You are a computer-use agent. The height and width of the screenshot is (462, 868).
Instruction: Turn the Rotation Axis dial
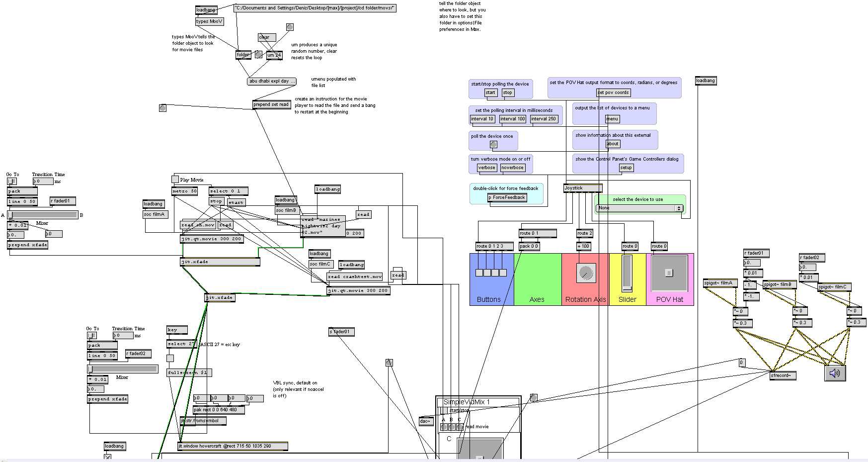pos(586,273)
